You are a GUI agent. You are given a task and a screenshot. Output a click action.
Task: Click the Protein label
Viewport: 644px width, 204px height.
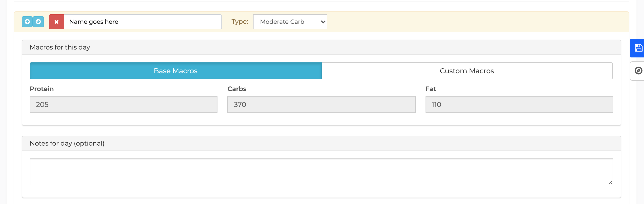tap(42, 89)
